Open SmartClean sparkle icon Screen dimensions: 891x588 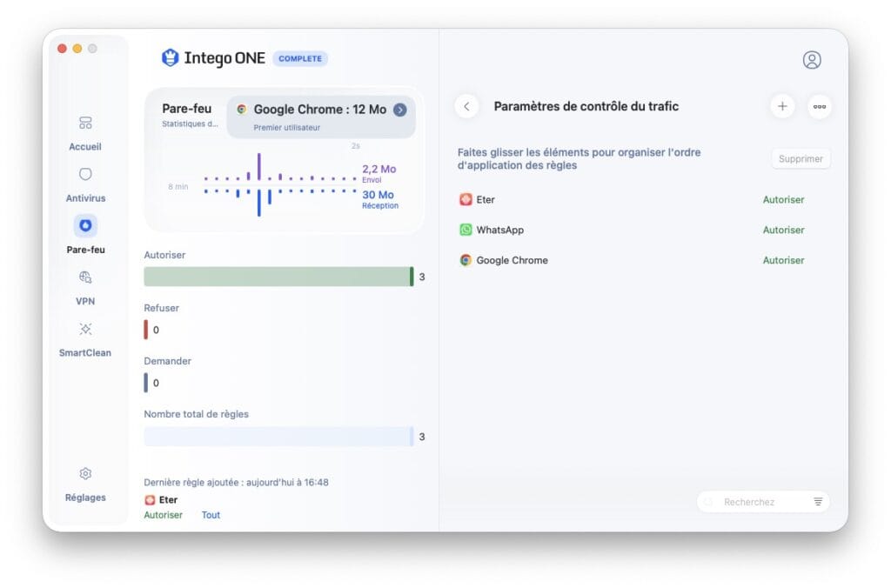point(85,329)
